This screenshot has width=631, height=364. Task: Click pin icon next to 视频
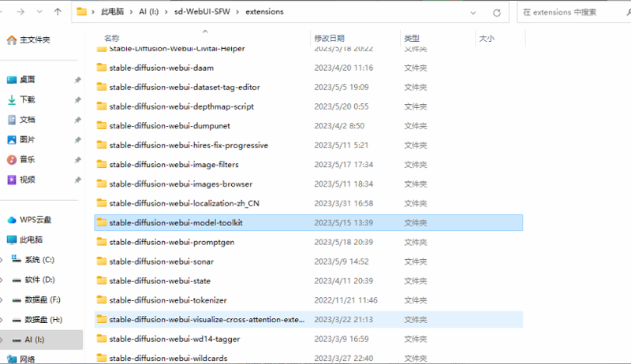[77, 180]
